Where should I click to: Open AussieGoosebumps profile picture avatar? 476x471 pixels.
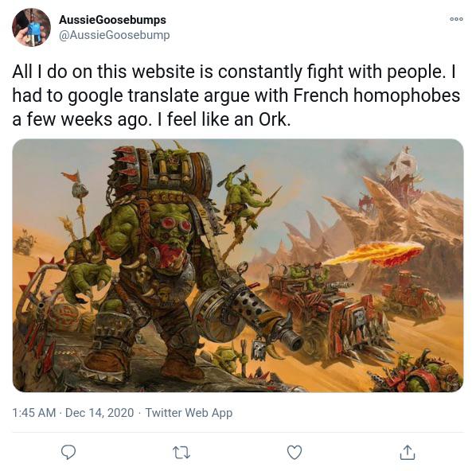coord(31,27)
